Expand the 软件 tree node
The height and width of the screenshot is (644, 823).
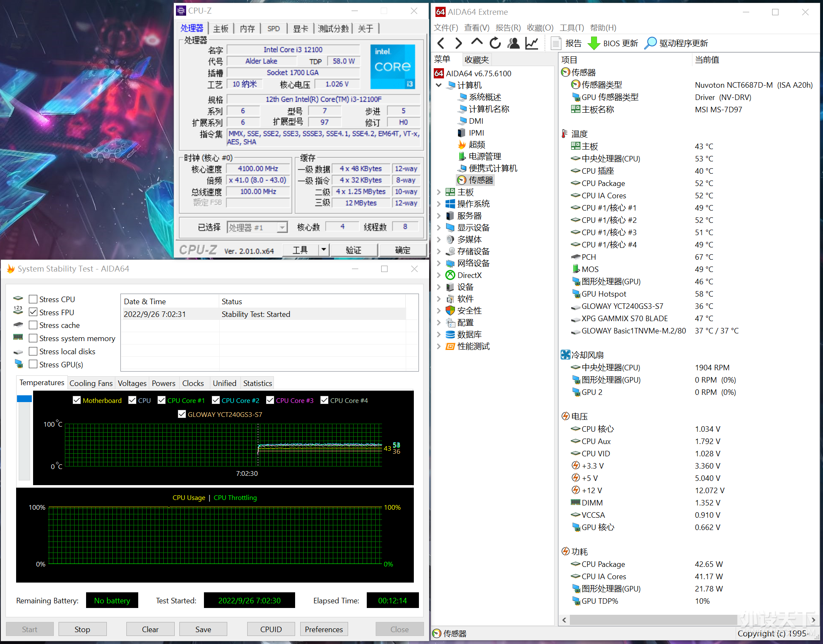tap(439, 299)
